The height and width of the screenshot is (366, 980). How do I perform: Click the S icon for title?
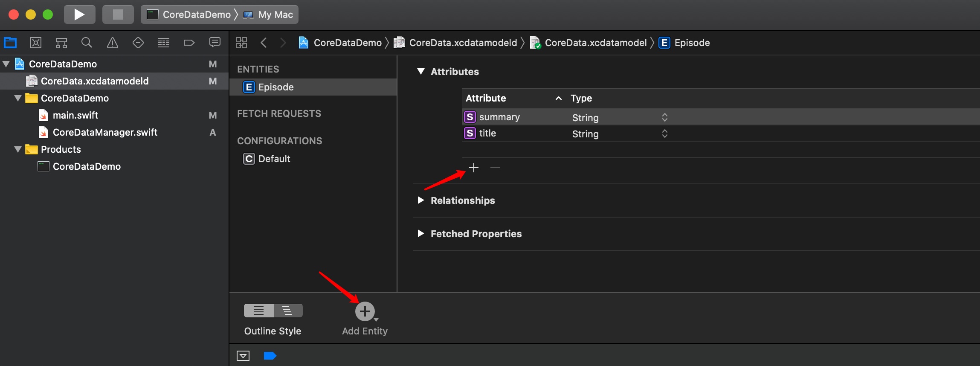[x=470, y=133]
